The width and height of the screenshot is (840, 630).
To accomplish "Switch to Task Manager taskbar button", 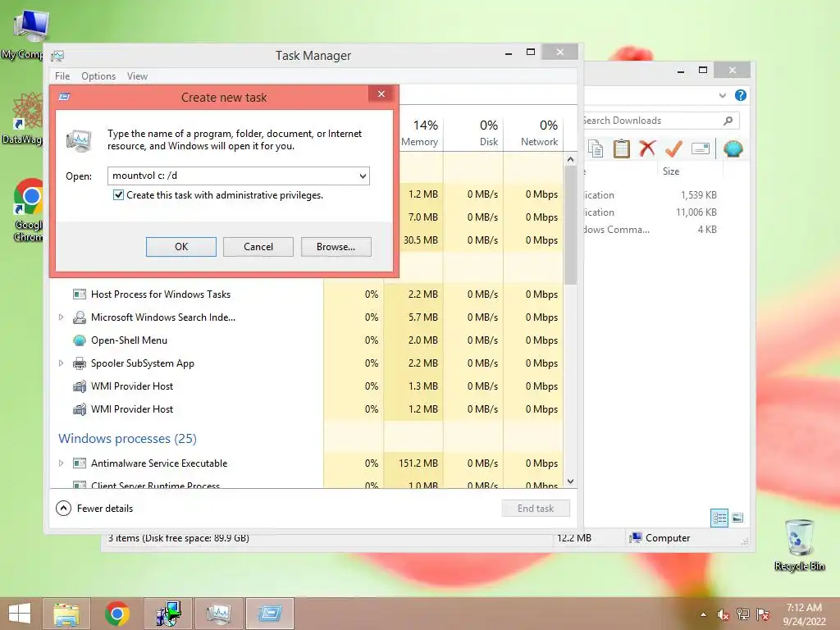I will coord(218,614).
